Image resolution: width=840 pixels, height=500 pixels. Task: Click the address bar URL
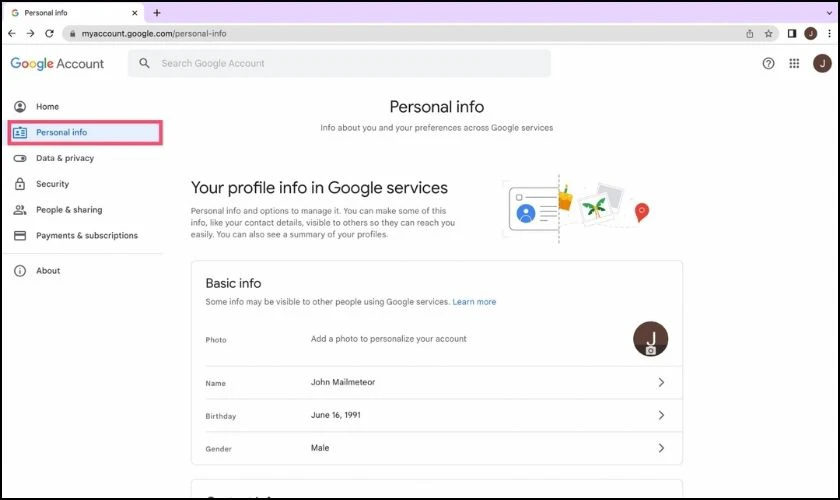tap(154, 33)
